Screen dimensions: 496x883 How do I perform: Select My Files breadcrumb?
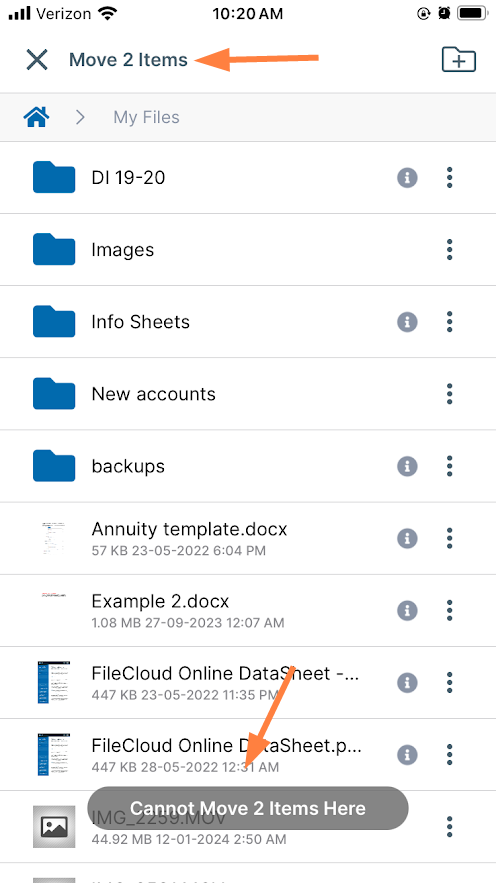146,117
